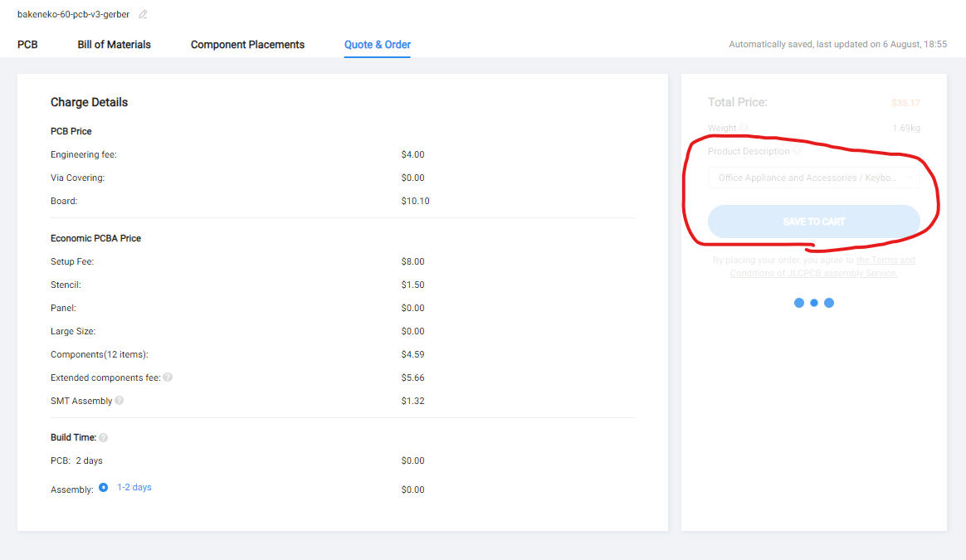This screenshot has height=560, width=966.
Task: Click the Panel $0.00 value
Action: 412,308
